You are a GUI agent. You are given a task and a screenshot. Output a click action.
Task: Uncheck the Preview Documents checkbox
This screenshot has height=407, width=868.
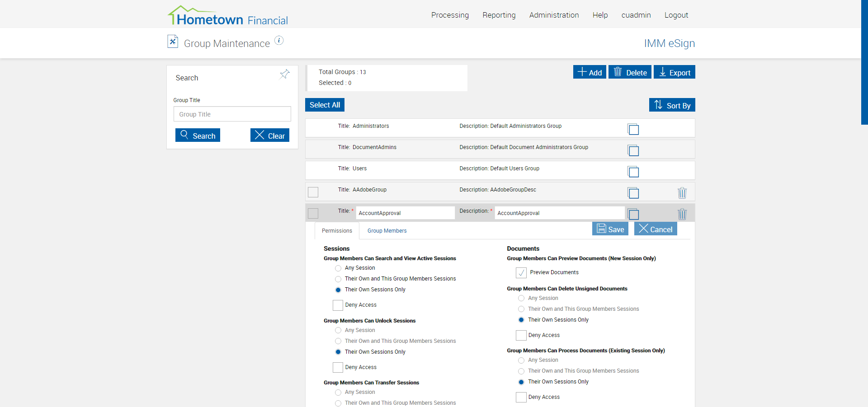coord(521,273)
